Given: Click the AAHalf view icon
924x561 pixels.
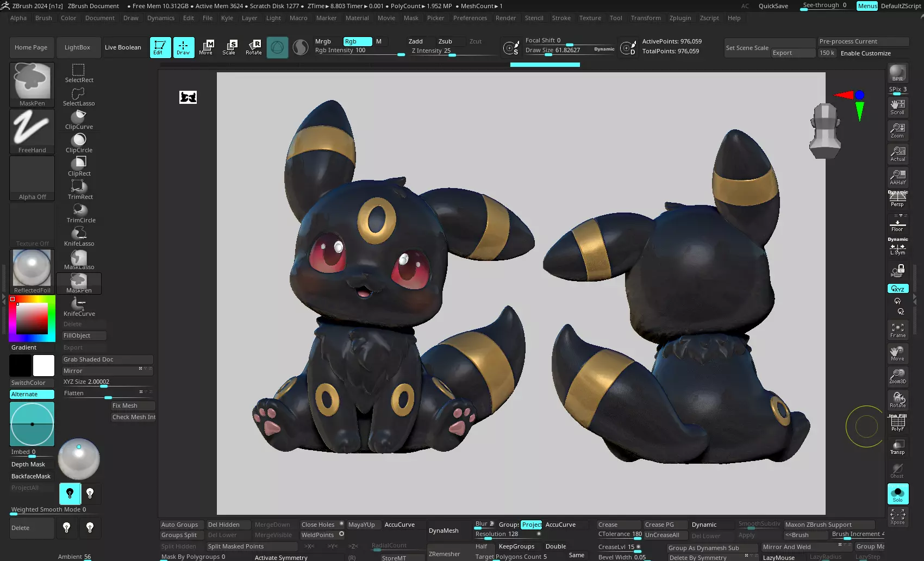Looking at the screenshot, I should tap(897, 177).
